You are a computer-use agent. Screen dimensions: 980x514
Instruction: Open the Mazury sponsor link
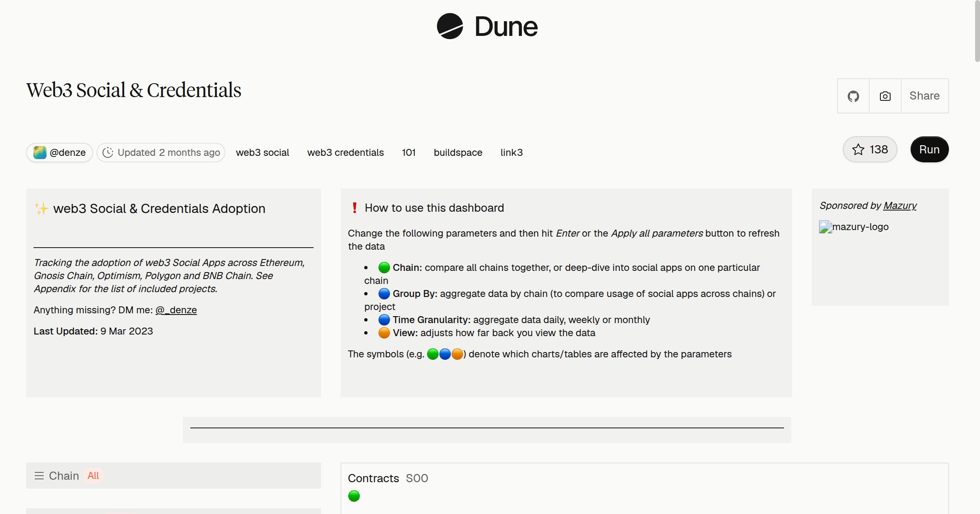[900, 206]
